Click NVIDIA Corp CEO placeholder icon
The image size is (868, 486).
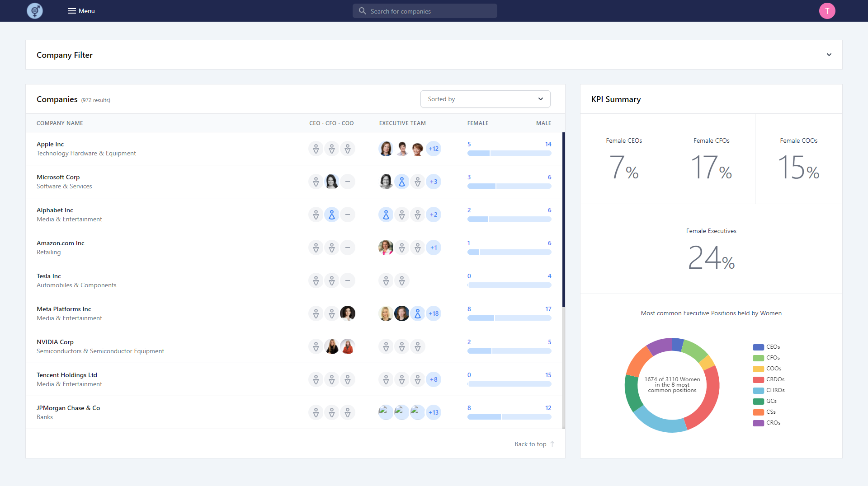click(x=316, y=346)
